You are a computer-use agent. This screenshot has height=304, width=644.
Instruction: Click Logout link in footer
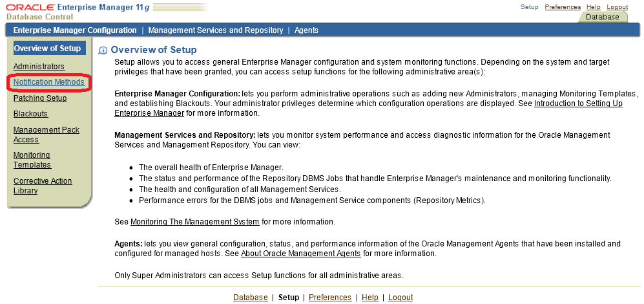(400, 297)
